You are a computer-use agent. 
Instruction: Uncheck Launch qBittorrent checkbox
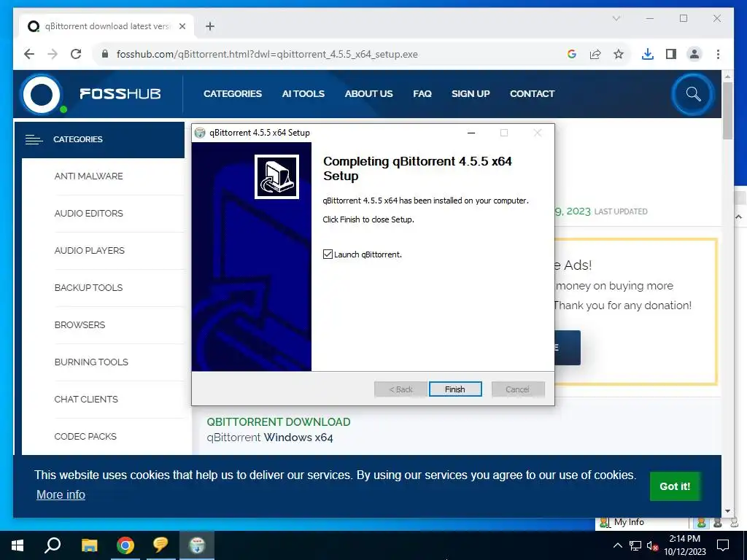coord(328,254)
